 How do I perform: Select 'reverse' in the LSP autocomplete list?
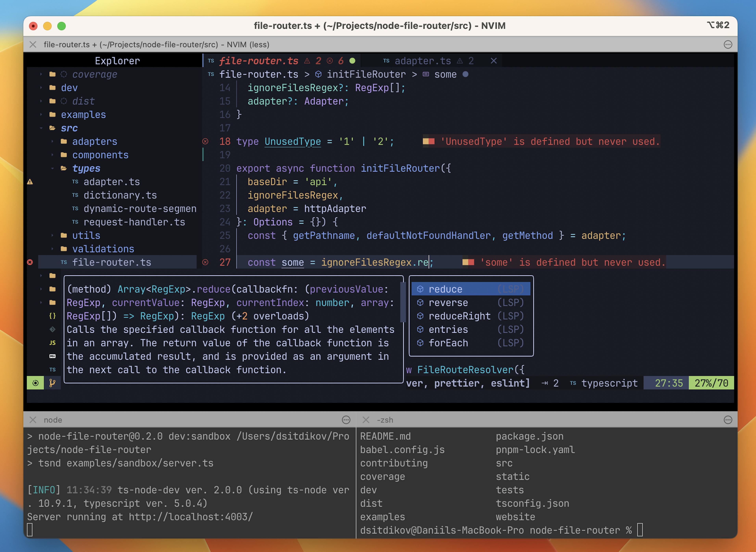[x=448, y=302]
